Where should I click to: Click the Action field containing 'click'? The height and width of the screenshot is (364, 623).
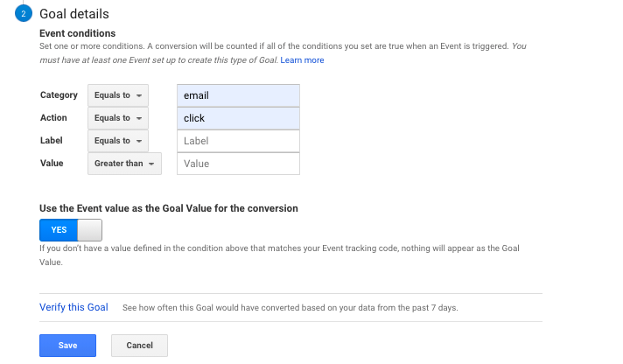point(238,118)
